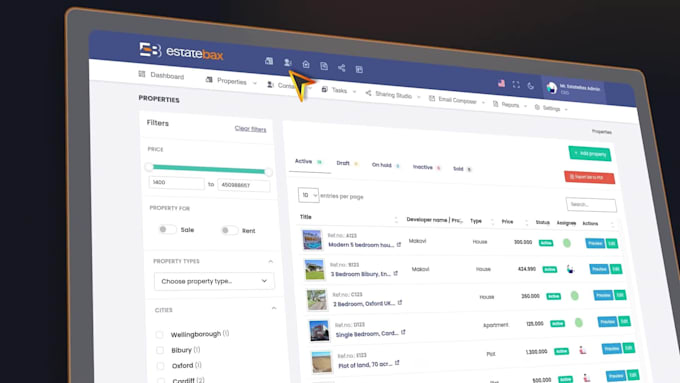This screenshot has height=383, width=680.
Task: Click the table Search box
Action: pyautogui.click(x=591, y=204)
